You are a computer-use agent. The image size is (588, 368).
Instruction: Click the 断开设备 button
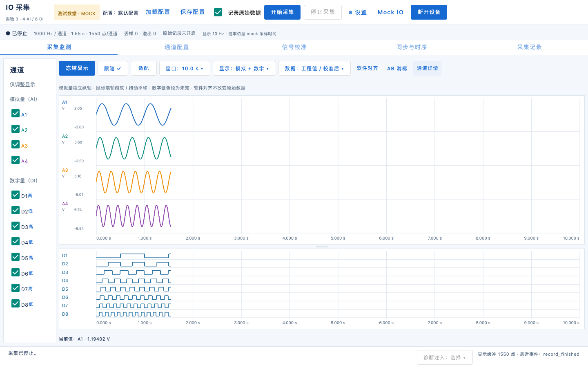(x=429, y=12)
